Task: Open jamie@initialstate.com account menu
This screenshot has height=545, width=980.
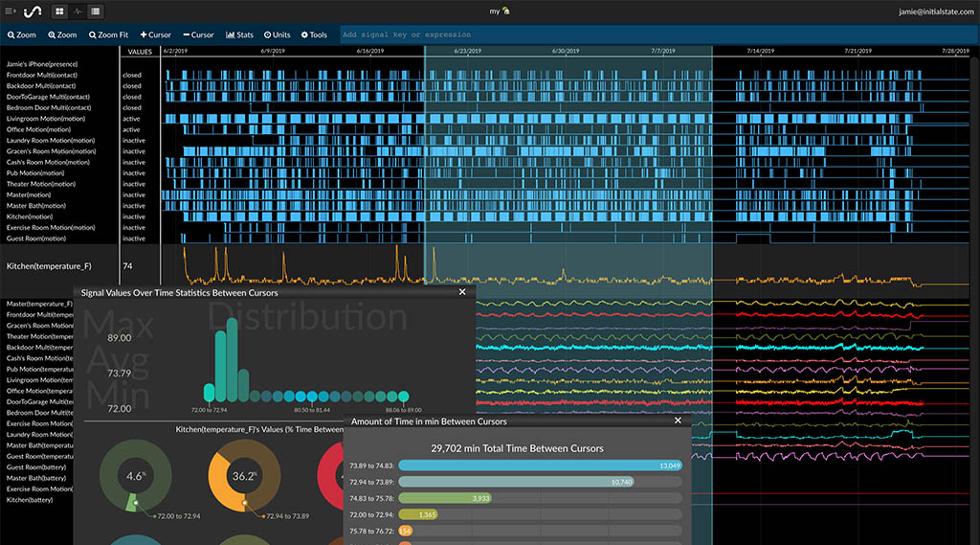Action: point(934,11)
